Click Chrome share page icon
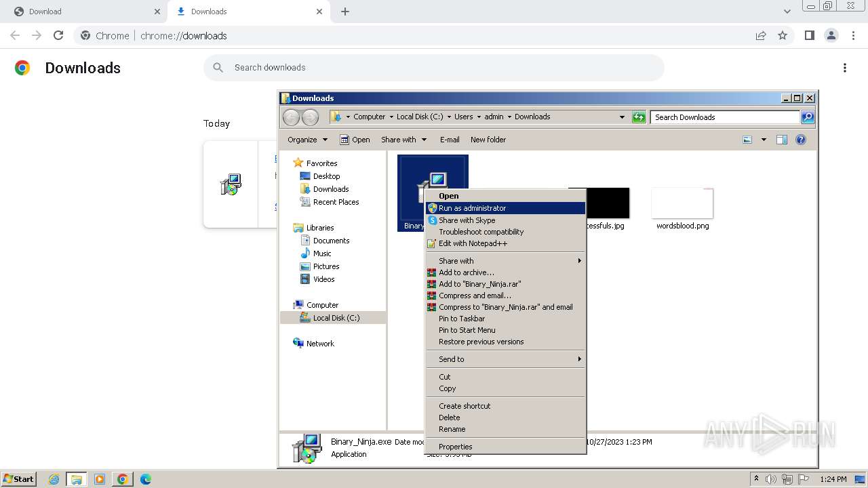This screenshot has height=488, width=868. click(x=761, y=35)
